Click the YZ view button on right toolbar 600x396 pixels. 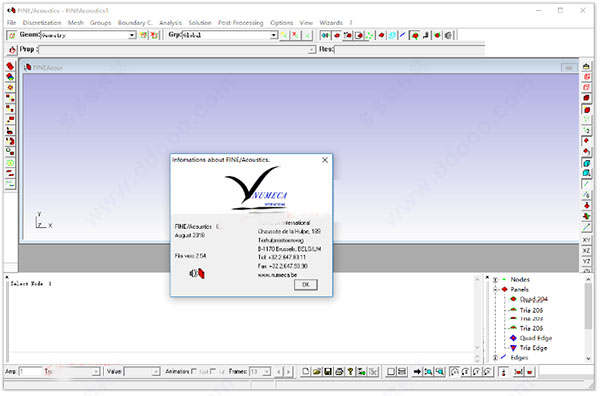click(x=586, y=261)
